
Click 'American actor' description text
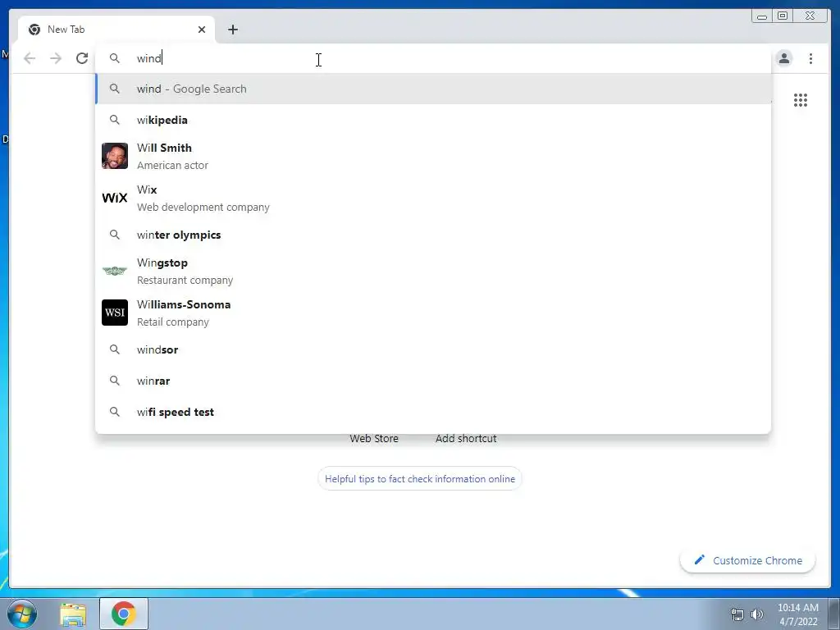(172, 166)
